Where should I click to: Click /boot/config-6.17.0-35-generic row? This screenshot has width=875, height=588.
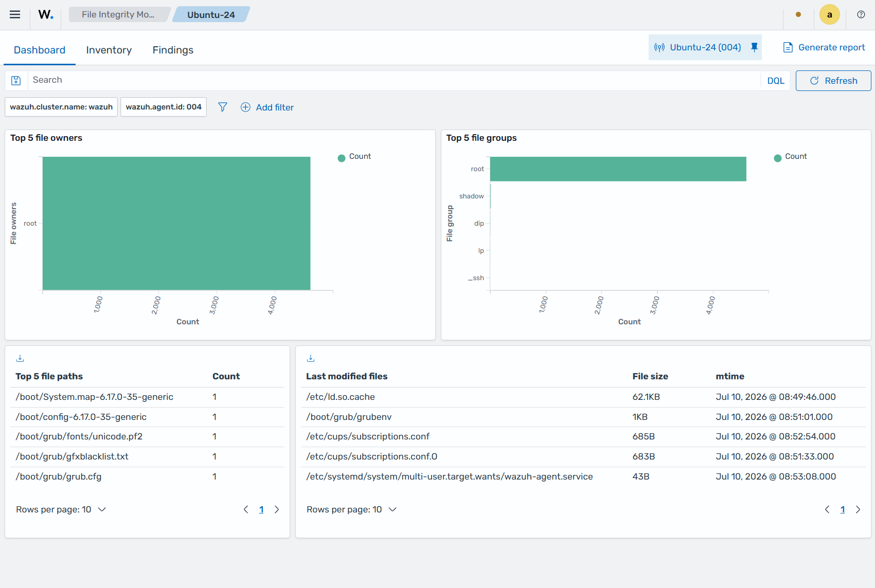point(147,417)
